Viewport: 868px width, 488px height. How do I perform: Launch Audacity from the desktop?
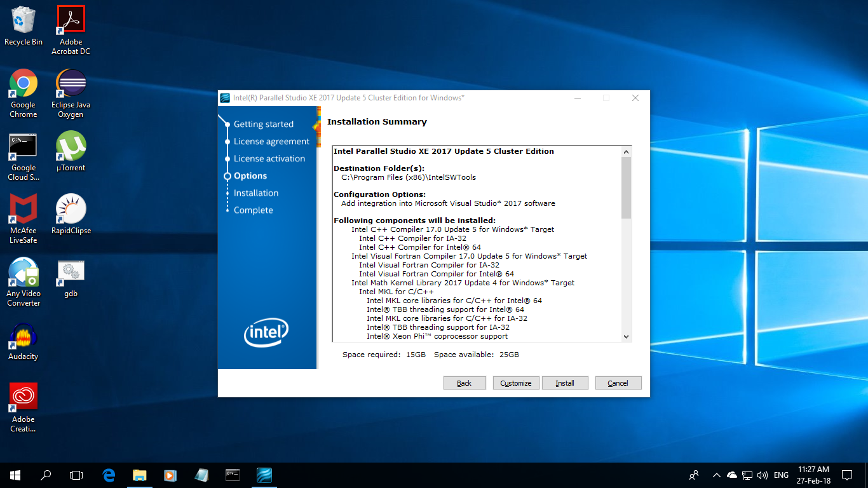[24, 341]
